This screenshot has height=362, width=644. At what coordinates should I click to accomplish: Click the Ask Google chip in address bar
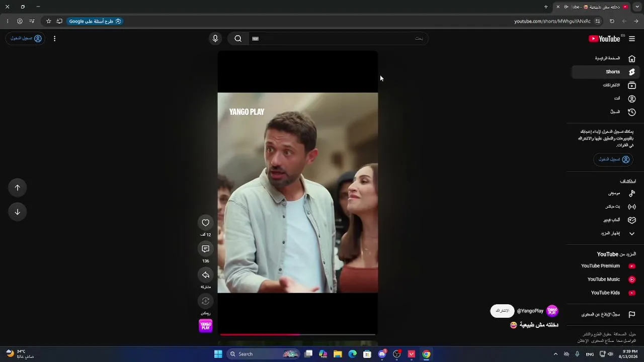pos(95,21)
